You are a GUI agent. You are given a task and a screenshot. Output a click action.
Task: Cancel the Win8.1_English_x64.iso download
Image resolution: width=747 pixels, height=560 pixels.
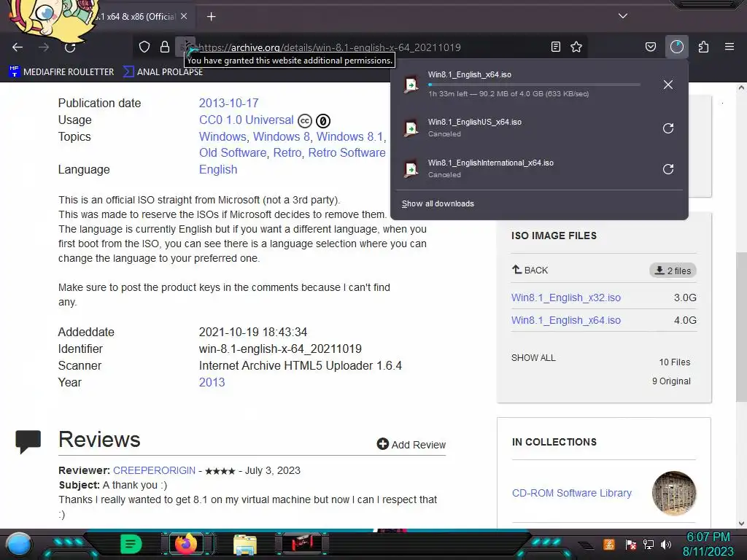[668, 85]
